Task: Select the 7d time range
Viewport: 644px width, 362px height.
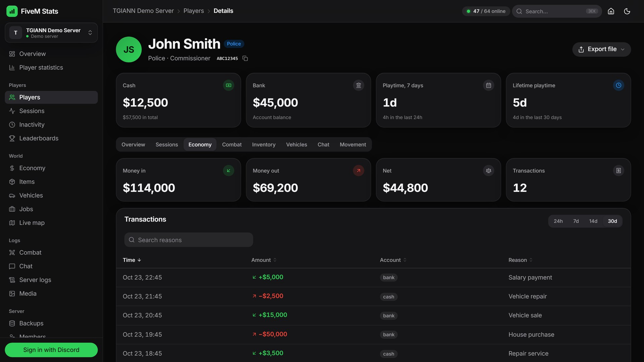Action: [576, 221]
